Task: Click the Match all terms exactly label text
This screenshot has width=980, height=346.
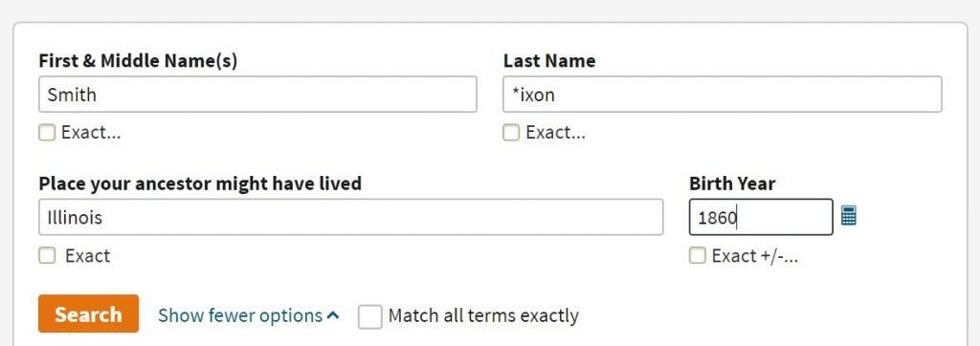Action: pos(483,316)
